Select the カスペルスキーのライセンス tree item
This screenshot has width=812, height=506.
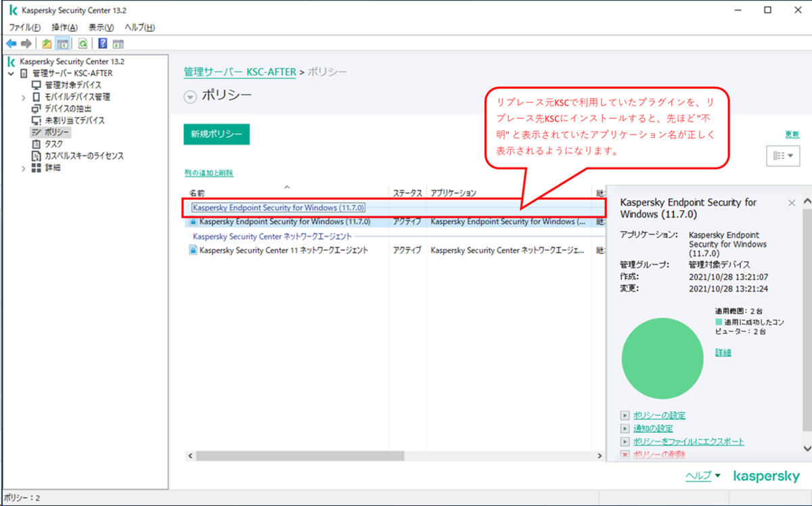point(84,156)
